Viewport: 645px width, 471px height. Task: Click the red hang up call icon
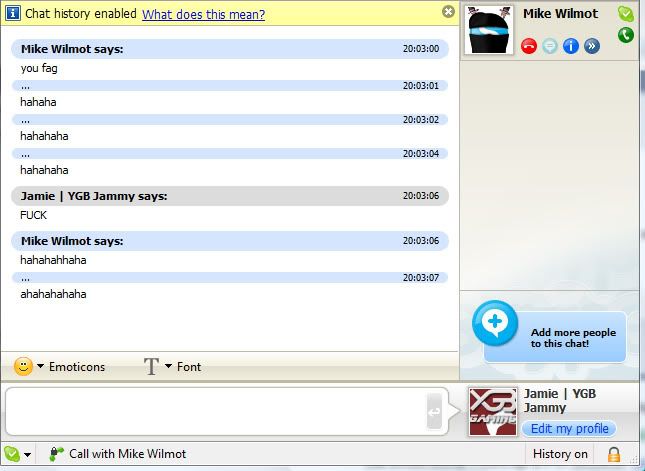pos(529,46)
